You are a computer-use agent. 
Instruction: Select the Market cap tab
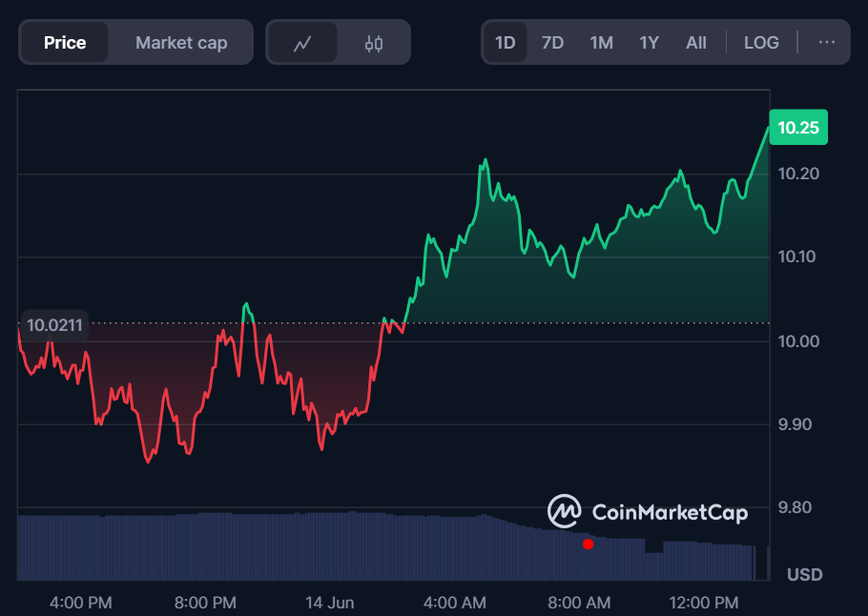tap(181, 43)
